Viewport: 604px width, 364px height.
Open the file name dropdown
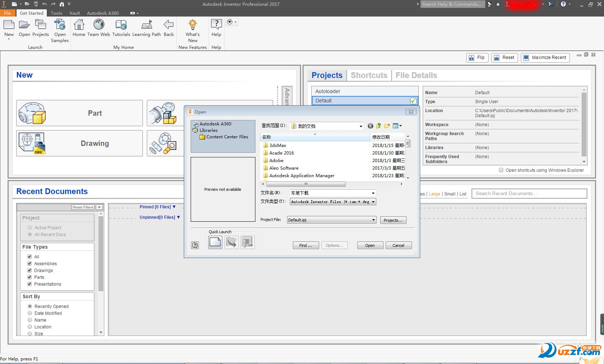(x=373, y=193)
